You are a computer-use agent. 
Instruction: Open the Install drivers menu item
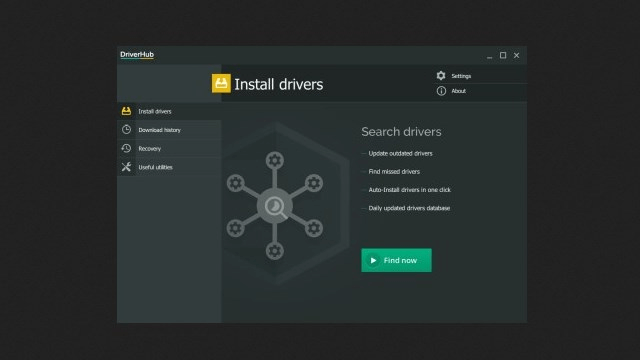[169, 111]
